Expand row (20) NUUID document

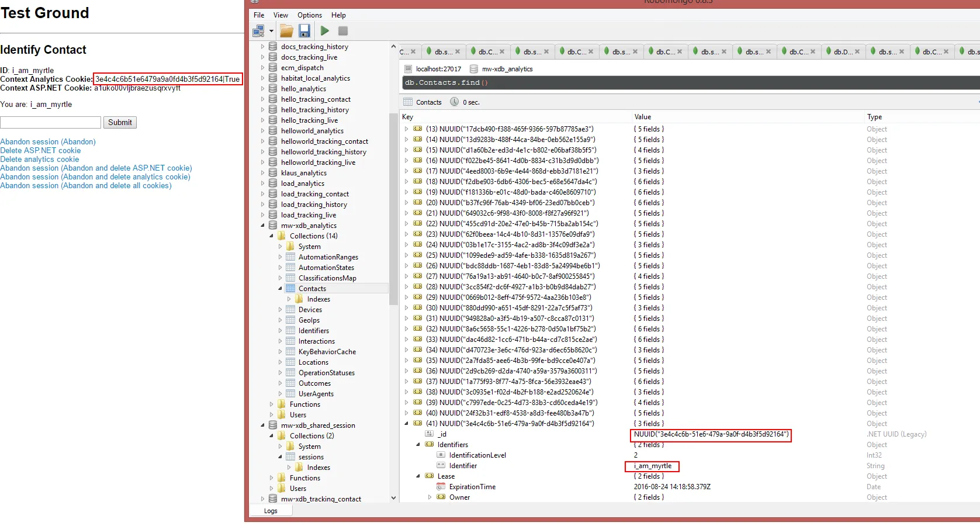click(406, 203)
